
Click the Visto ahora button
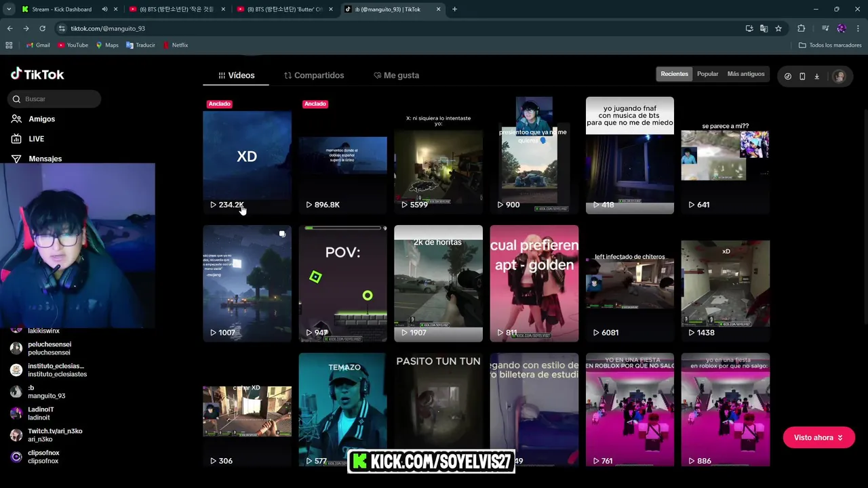coord(818,438)
